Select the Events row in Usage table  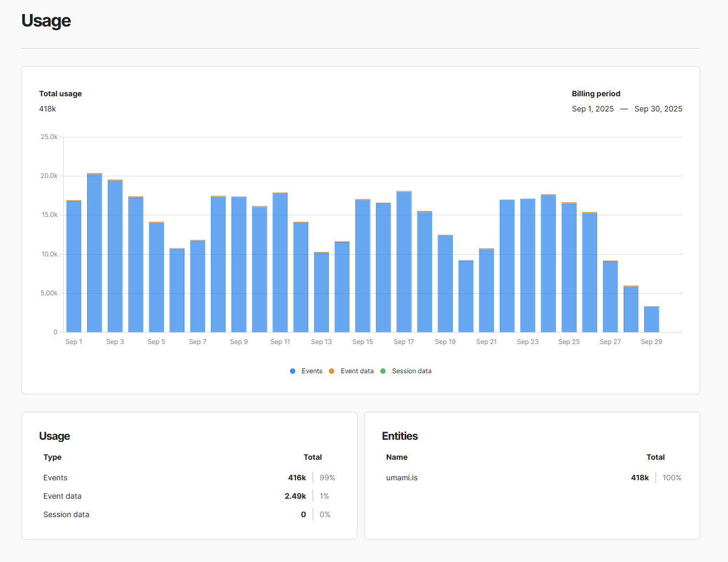55,478
